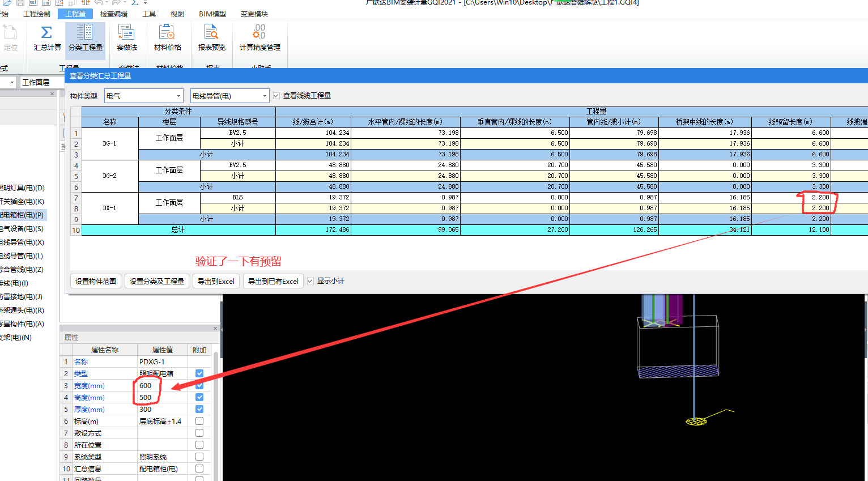The image size is (868, 481).
Task: Check 附加 box for 标高(m) row
Action: (x=199, y=421)
